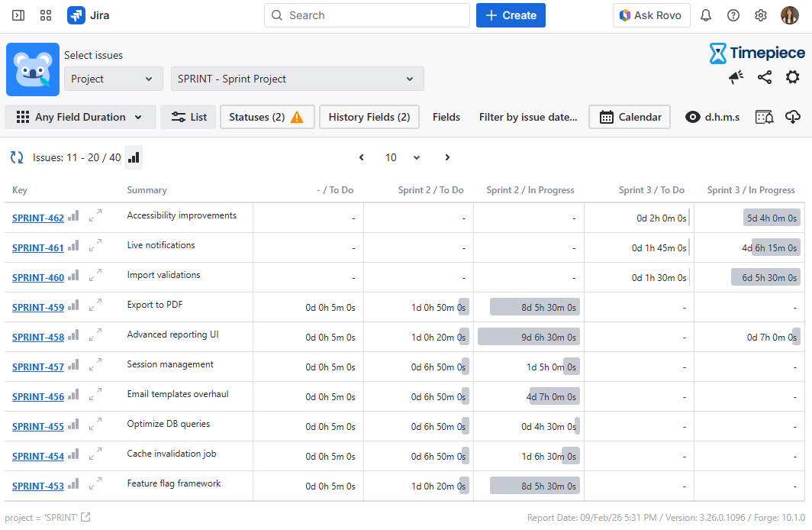Open Timepiece settings gear icon
Viewport: 812px width, 530px height.
click(x=793, y=77)
